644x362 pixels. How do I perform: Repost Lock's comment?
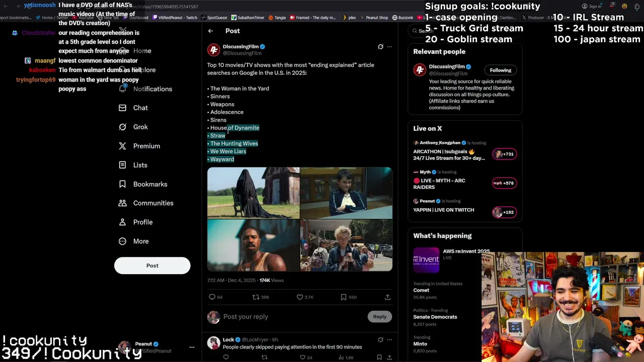264,357
